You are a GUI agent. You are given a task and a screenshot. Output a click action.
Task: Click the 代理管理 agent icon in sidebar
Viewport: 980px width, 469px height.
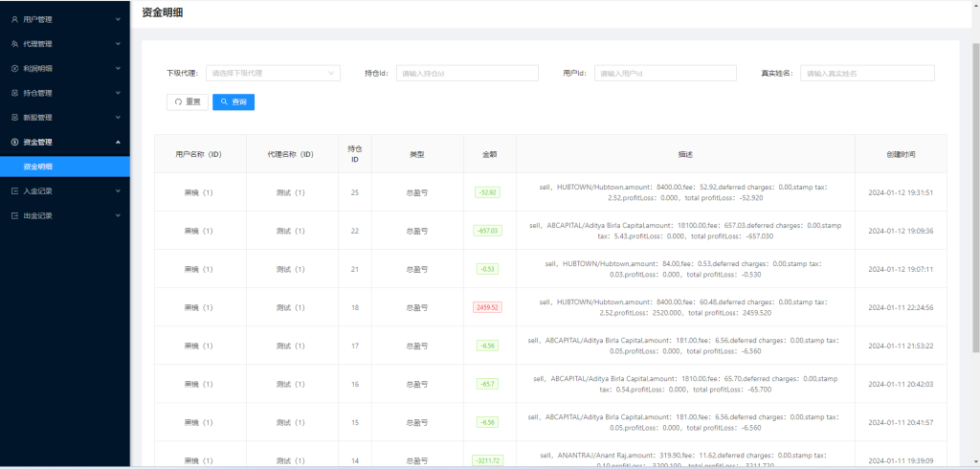pyautogui.click(x=14, y=44)
